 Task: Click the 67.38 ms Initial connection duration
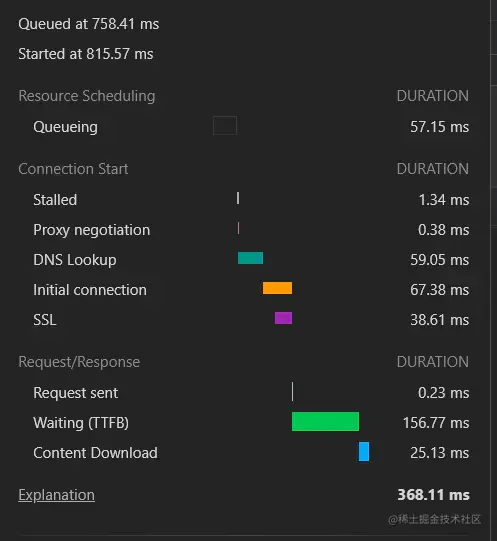pyautogui.click(x=440, y=290)
